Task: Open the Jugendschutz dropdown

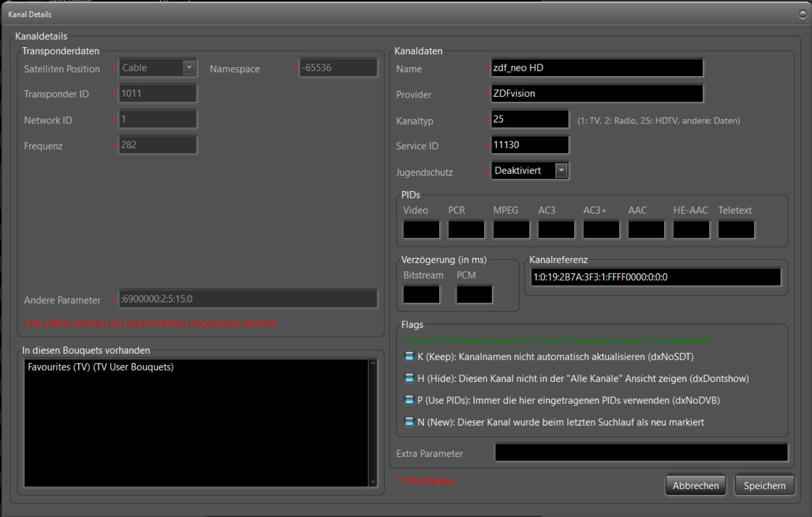Action: tap(561, 171)
